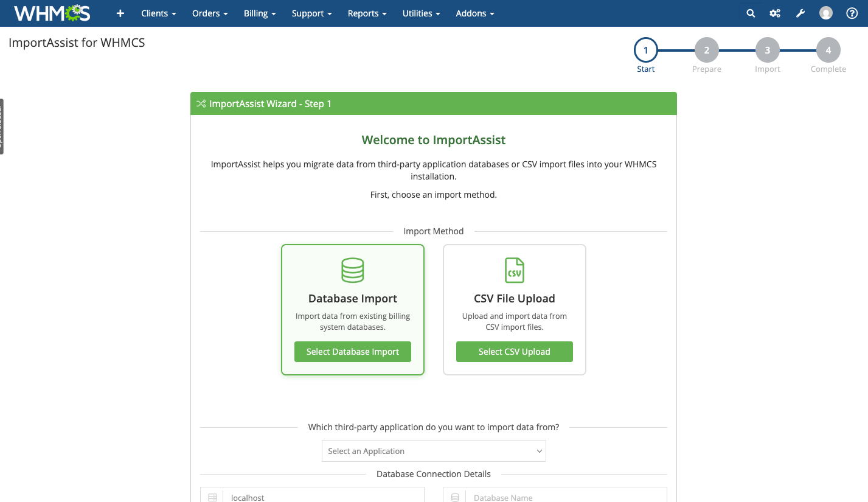Viewport: 868px width, 502px height.
Task: Click the wrench setup icon
Action: (800, 13)
